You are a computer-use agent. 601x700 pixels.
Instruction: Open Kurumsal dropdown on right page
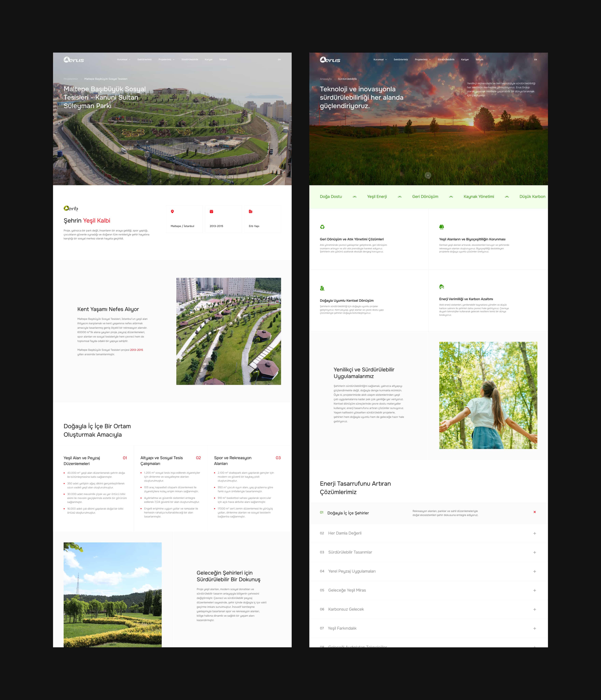coord(380,59)
